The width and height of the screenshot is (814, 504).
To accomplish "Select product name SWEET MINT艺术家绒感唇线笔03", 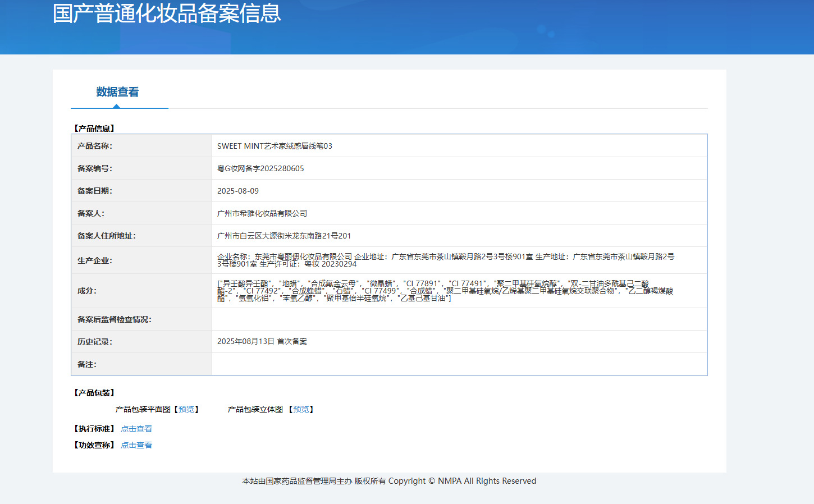I will pyautogui.click(x=275, y=146).
